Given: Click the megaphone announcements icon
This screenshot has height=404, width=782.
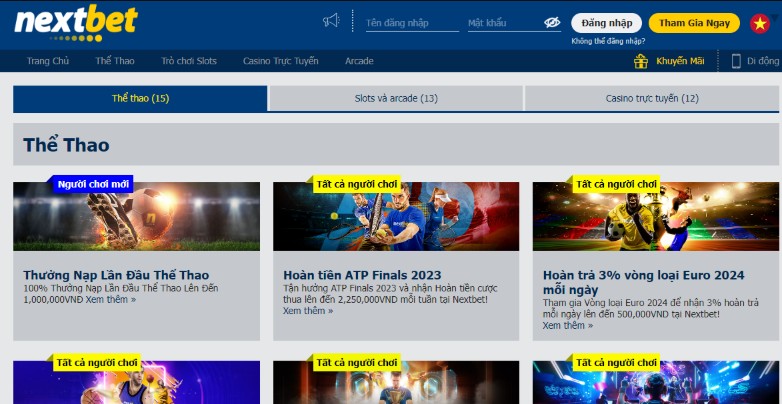Looking at the screenshot, I should point(331,21).
